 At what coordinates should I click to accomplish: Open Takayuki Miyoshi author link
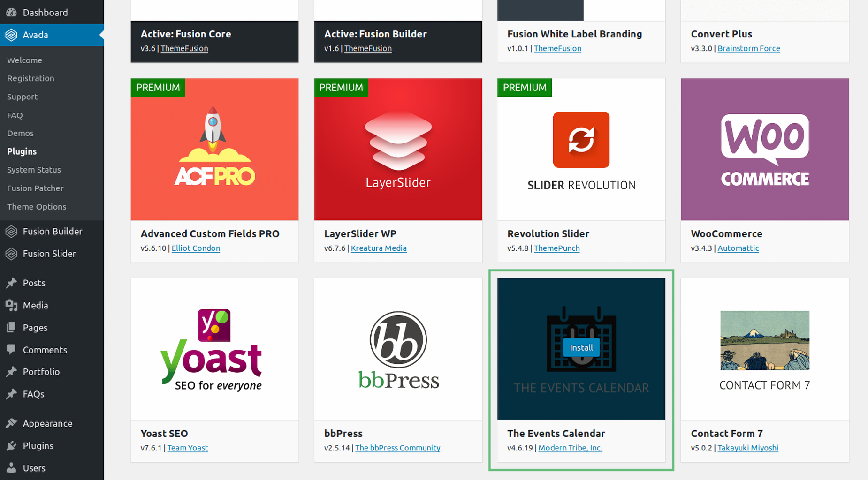click(748, 448)
